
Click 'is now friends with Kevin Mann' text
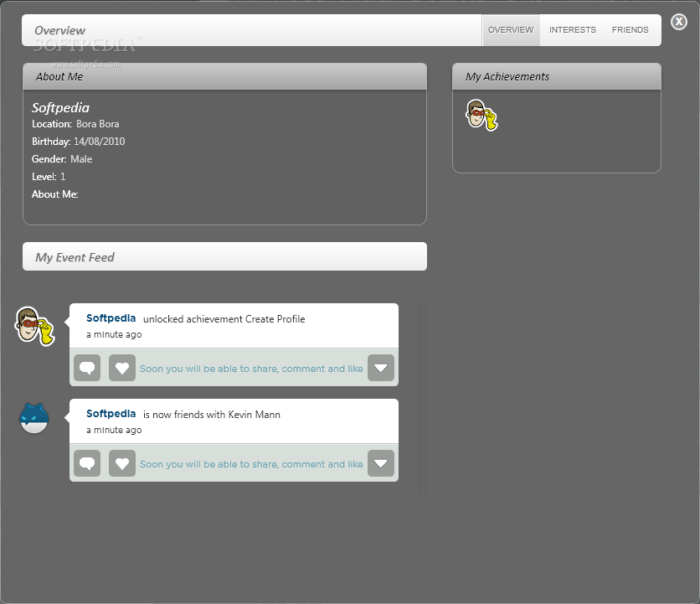[x=212, y=415]
